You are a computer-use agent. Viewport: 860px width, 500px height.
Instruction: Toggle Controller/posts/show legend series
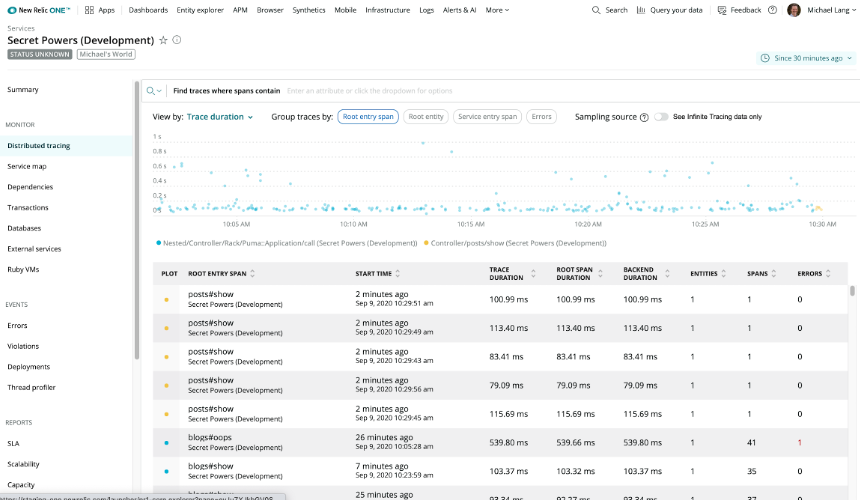point(515,243)
